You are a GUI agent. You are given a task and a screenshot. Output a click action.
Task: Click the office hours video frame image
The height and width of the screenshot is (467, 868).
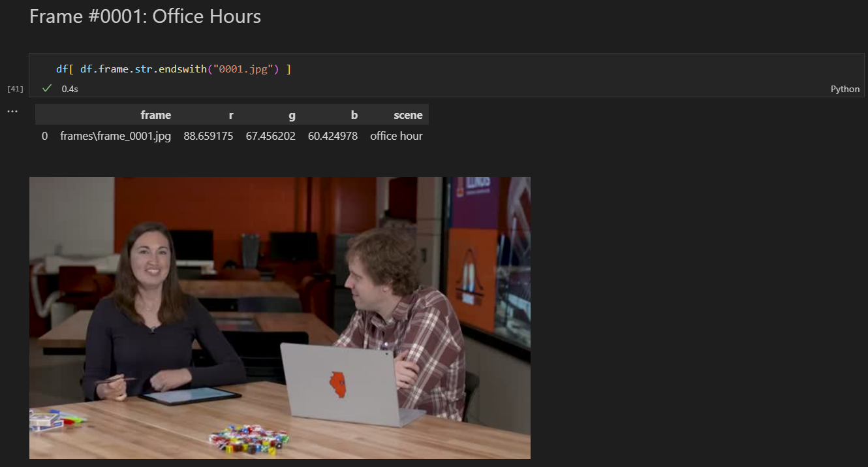[x=279, y=317]
